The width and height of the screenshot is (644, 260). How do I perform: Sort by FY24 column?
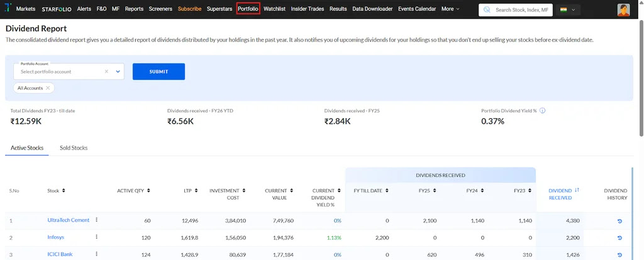[x=482, y=191]
